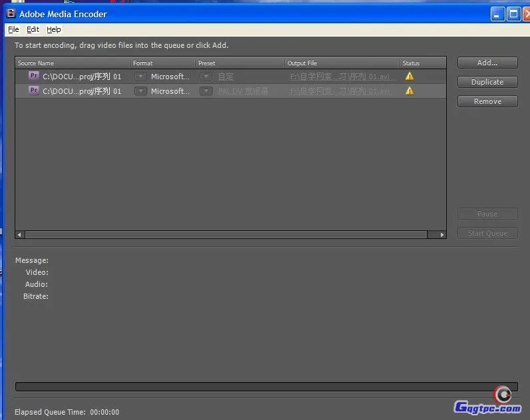Open the Preset dropdown for the 自定 row
The height and width of the screenshot is (420, 530).
click(206, 77)
